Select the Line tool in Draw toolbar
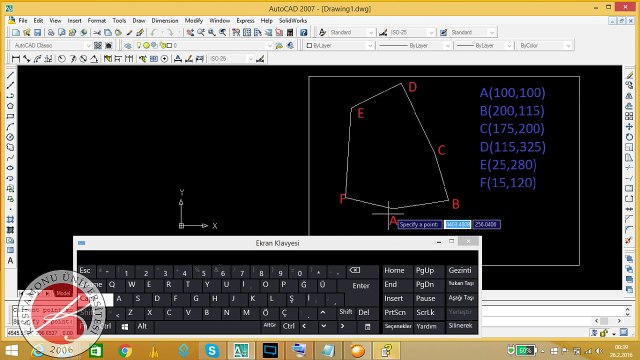The width and height of the screenshot is (640, 360). [x=11, y=75]
